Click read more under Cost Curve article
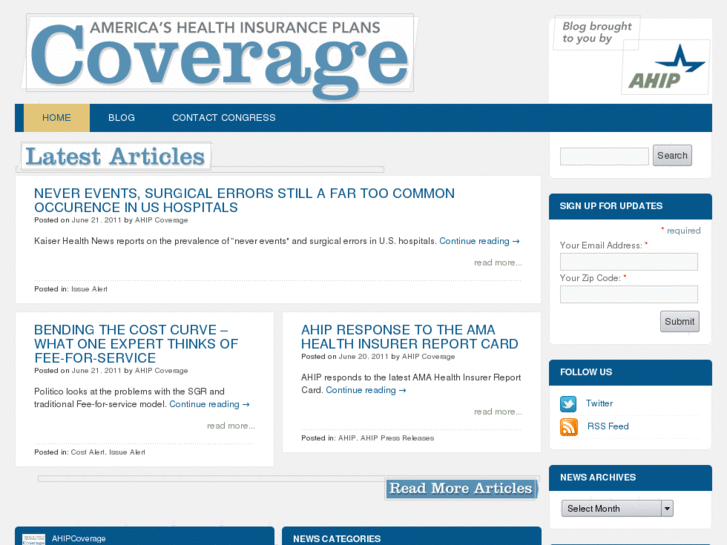Image resolution: width=727 pixels, height=545 pixels. click(x=230, y=426)
